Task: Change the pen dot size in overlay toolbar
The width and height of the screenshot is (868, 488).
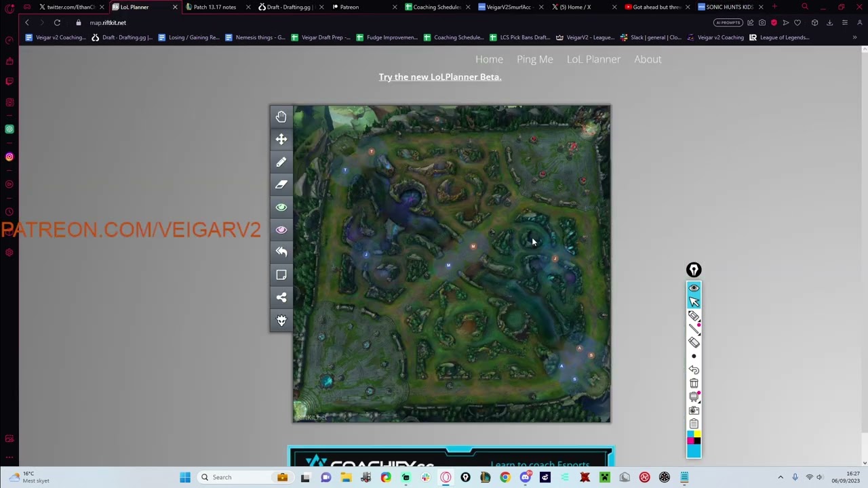Action: pyautogui.click(x=694, y=357)
